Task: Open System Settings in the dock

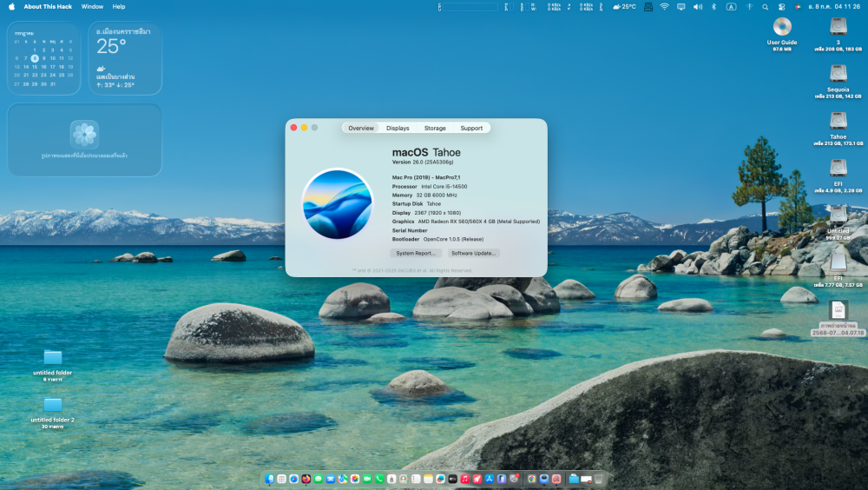Action: [514, 479]
